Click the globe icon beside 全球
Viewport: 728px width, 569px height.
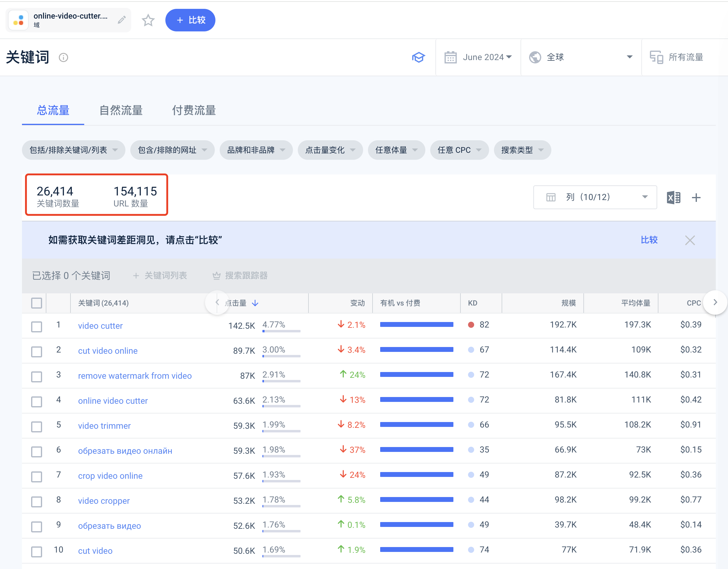535,57
